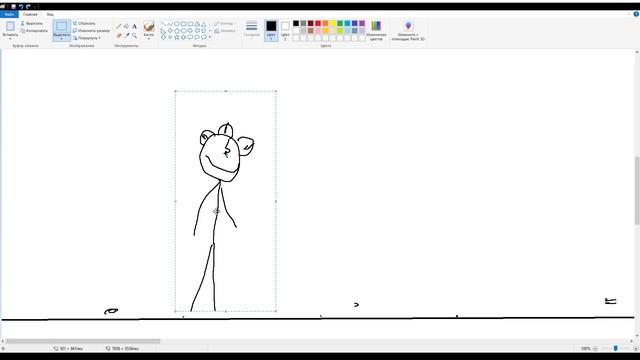Viewport: 640px width, 360px height.
Task: Pick the orange palette swatch
Action: click(325, 24)
